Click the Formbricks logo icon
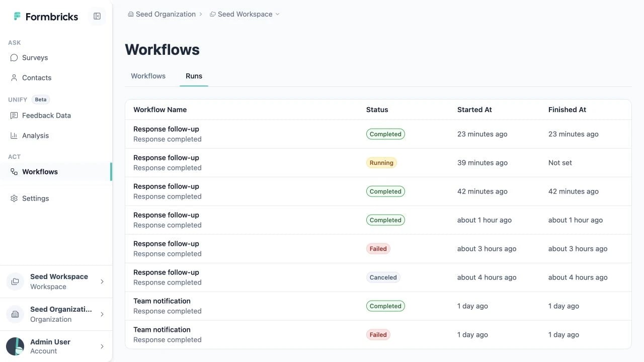644x362 pixels. coord(17,17)
